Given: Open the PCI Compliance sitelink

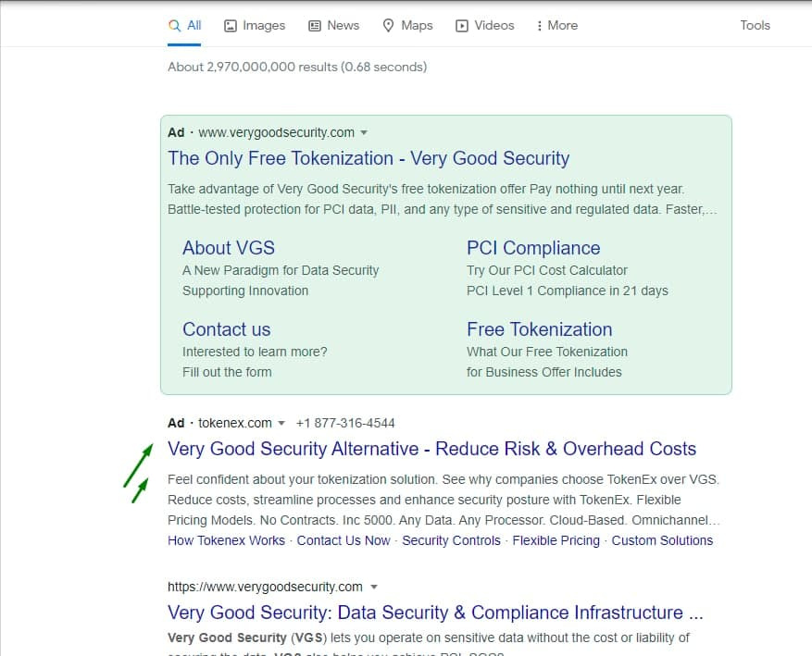Looking at the screenshot, I should click(x=534, y=248).
